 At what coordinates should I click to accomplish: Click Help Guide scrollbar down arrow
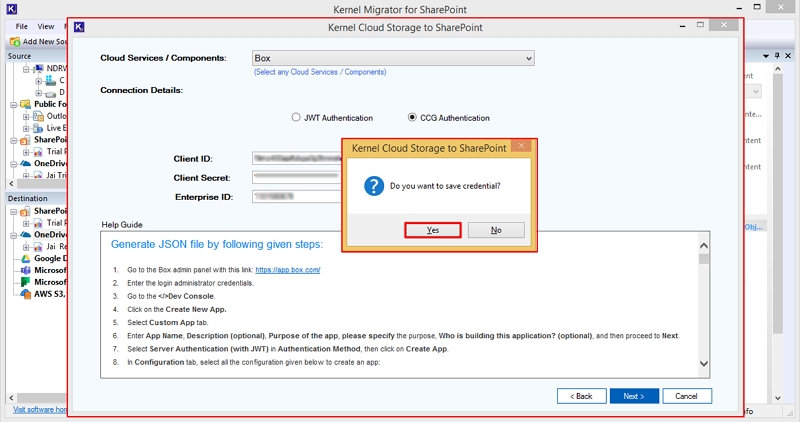pos(704,364)
